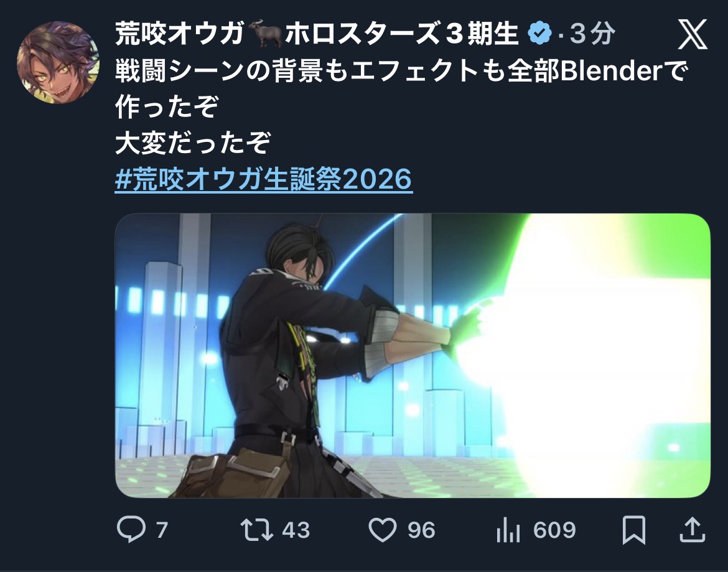Like the post with the heart icon
Image resolution: width=728 pixels, height=572 pixels.
(383, 530)
